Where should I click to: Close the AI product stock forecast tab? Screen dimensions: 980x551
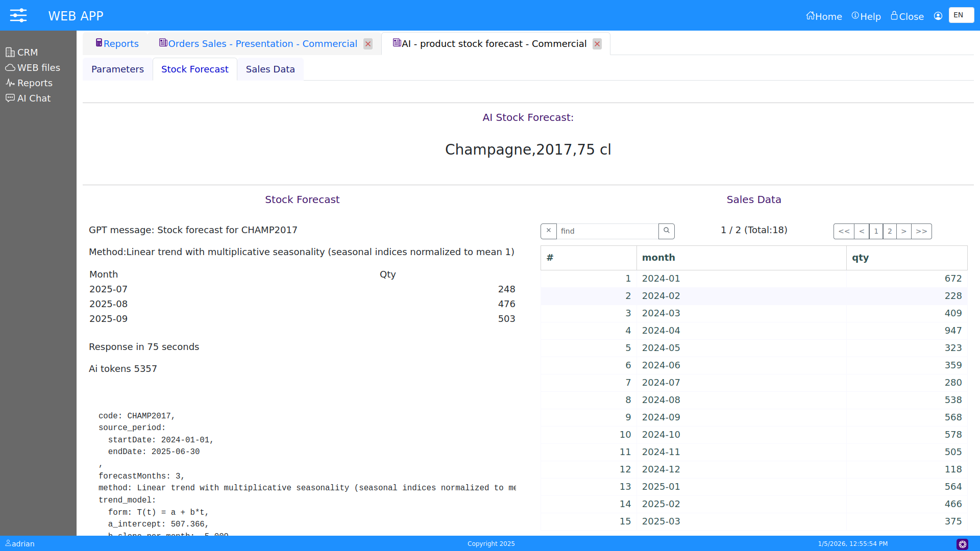click(x=597, y=44)
